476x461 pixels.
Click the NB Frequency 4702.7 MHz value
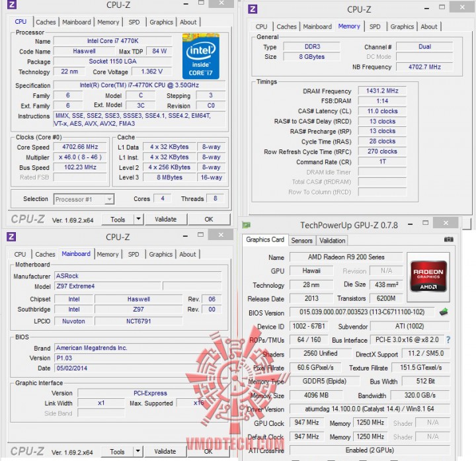pos(424,67)
